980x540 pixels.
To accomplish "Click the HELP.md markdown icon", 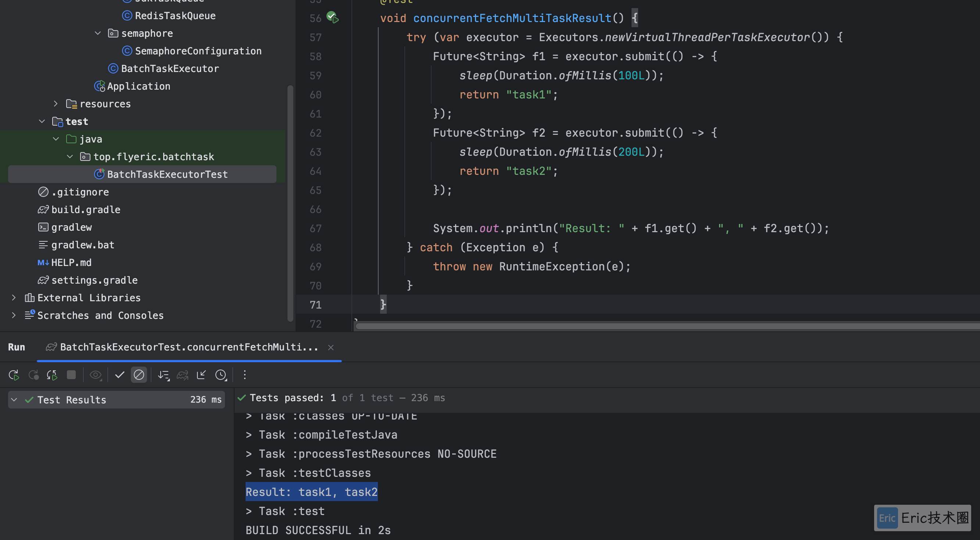I will [x=43, y=262].
